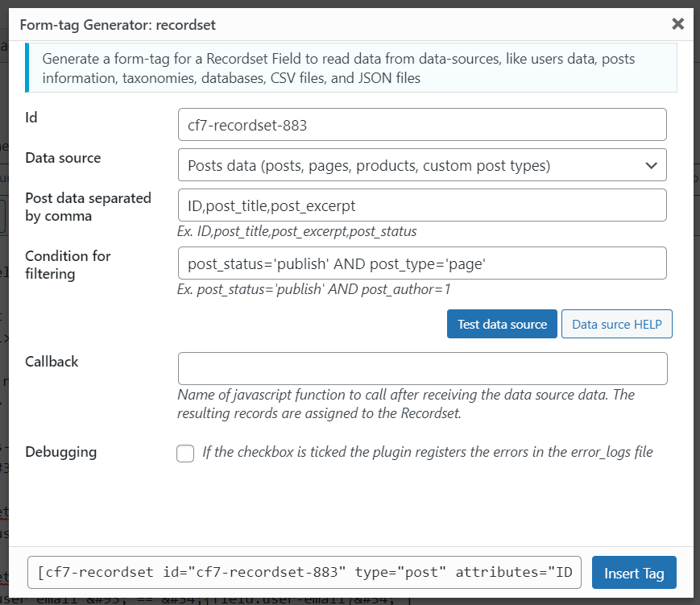Focus the Id input field
The height and width of the screenshot is (605, 700).
pyautogui.click(x=421, y=125)
